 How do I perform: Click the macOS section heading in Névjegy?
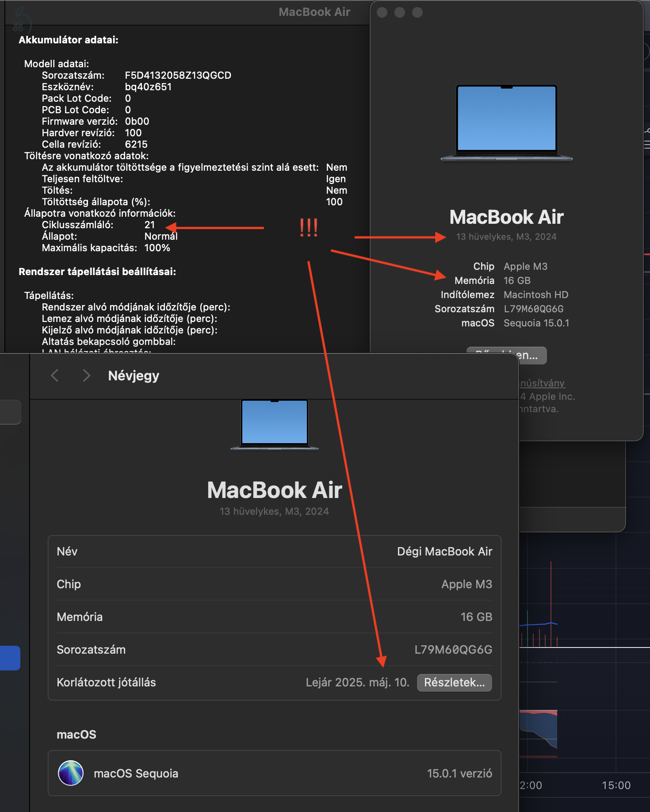click(76, 735)
